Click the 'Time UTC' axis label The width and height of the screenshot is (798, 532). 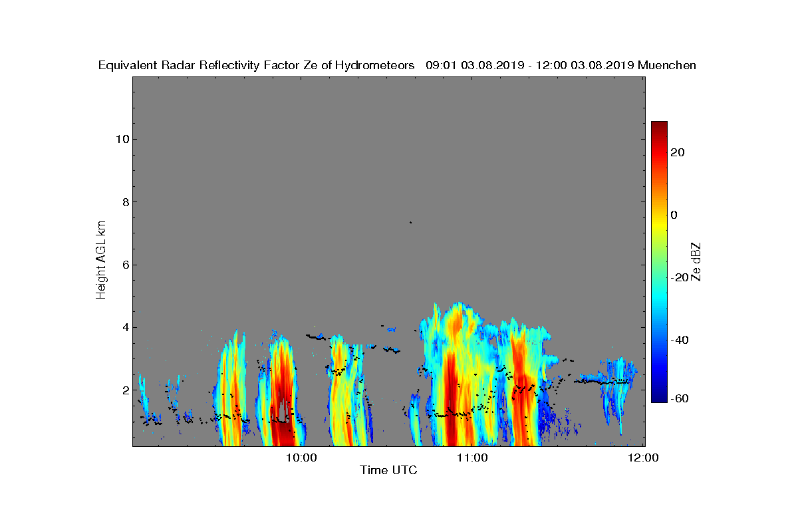click(x=388, y=470)
